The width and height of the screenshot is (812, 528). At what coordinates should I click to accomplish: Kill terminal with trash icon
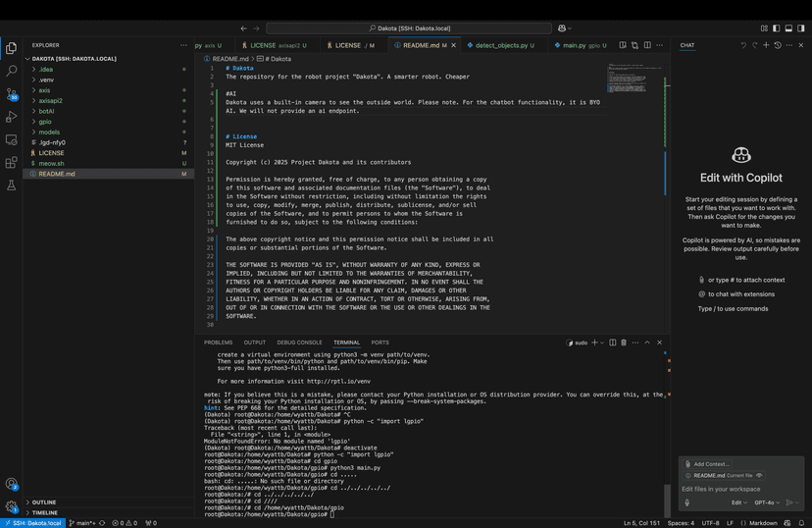pyautogui.click(x=624, y=343)
